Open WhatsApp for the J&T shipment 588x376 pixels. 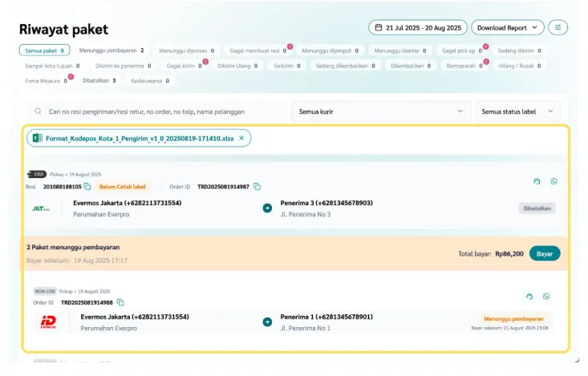coord(554,181)
